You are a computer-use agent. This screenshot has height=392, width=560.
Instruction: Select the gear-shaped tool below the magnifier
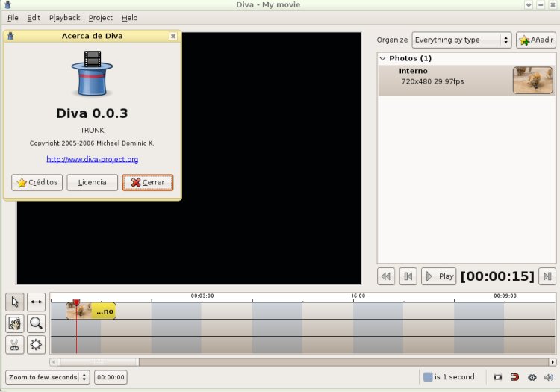36,345
